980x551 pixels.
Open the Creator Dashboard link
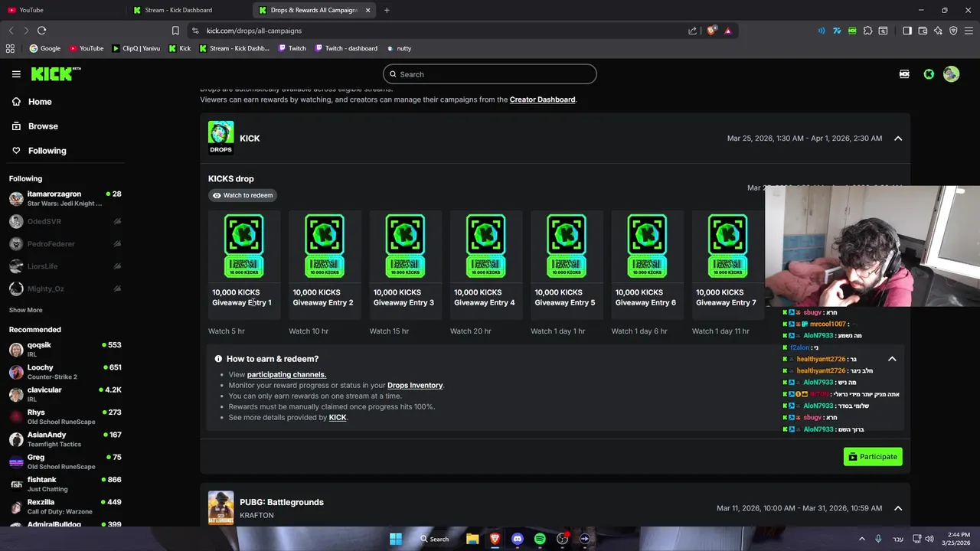click(x=542, y=99)
